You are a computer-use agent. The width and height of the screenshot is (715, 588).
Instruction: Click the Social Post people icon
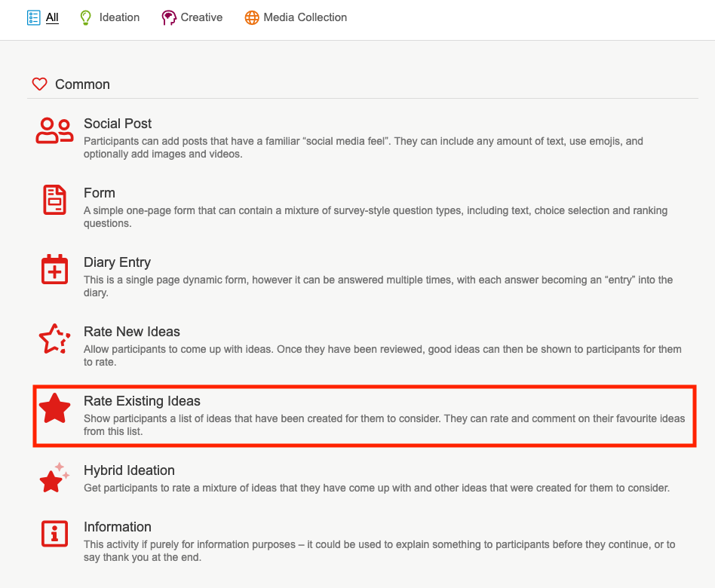coord(54,130)
